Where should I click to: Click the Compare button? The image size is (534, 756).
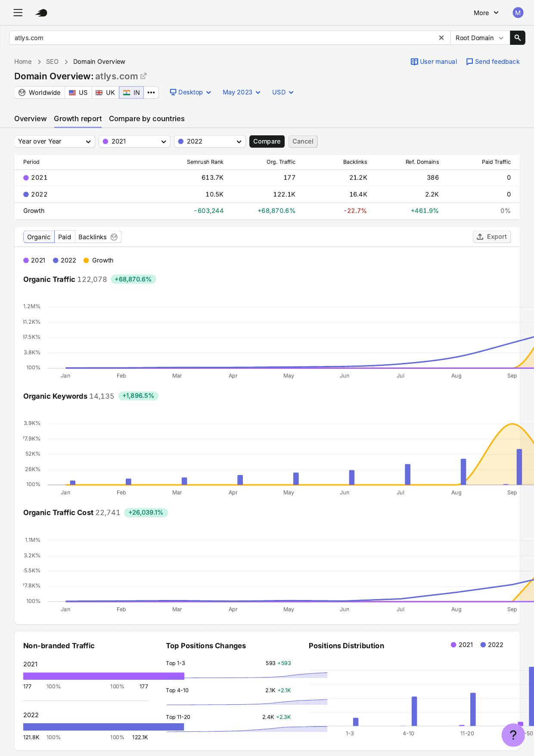tap(267, 141)
